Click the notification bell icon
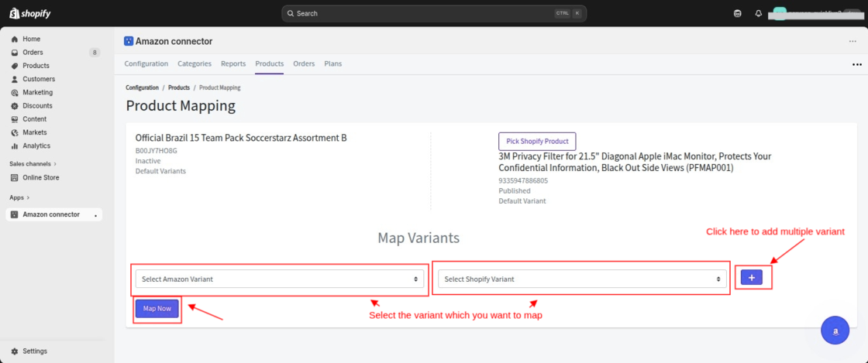 tap(759, 13)
